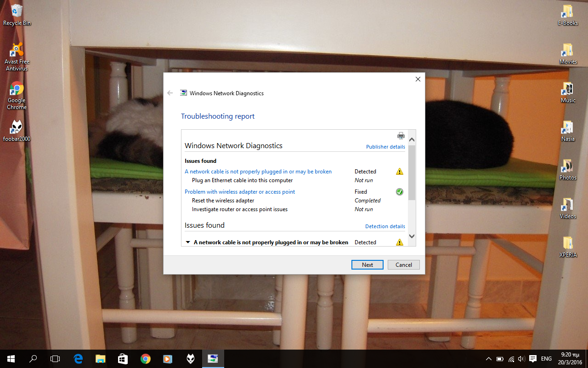Open E-Books folder on desktop
The width and height of the screenshot is (588, 368).
568,14
